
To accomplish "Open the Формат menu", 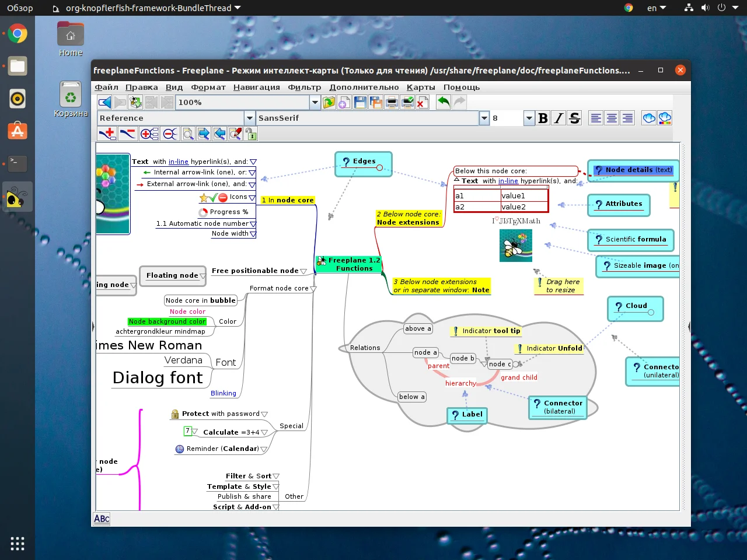I will (x=208, y=87).
